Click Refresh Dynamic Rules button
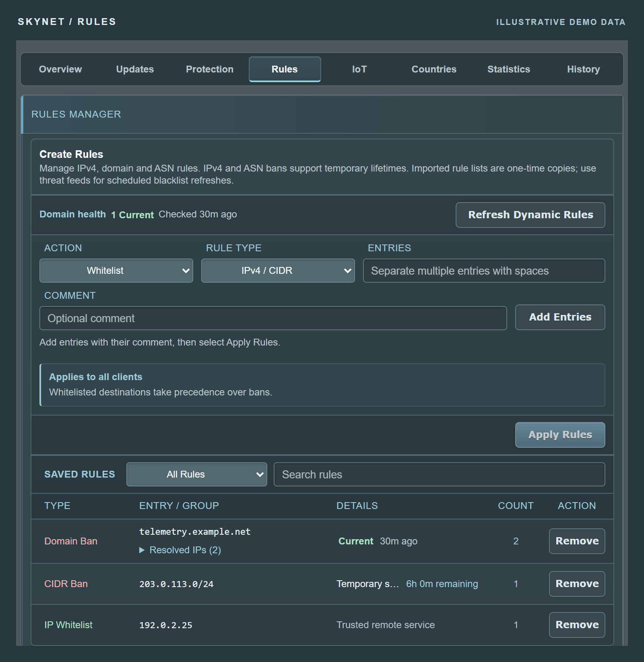644x662 pixels. click(x=530, y=215)
